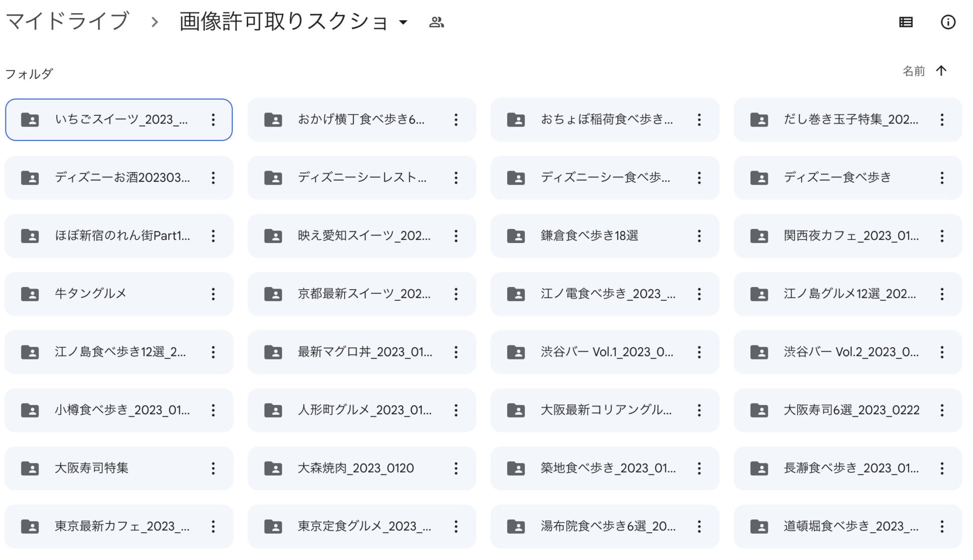Select the だし巻き玉子特集 folder
The image size is (973, 560).
[x=846, y=119]
